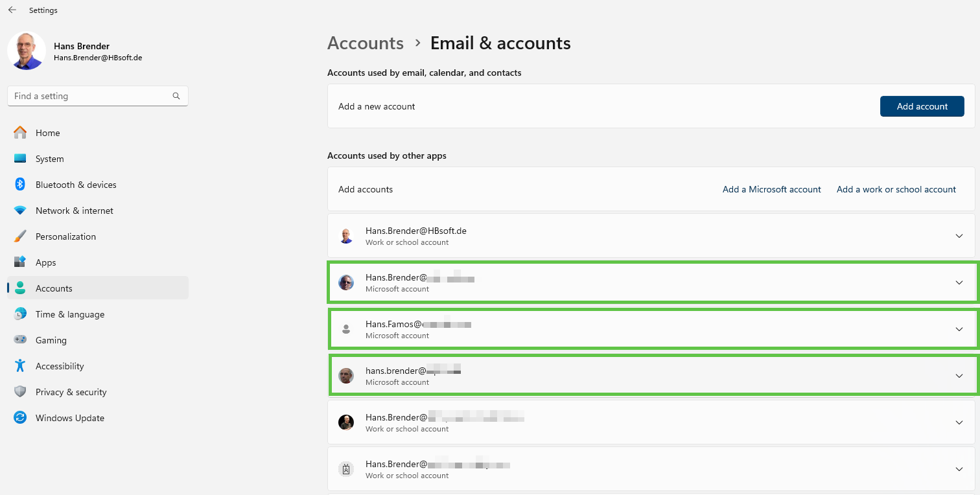Click the Bluetooth & devices icon
The height and width of the screenshot is (495, 980).
(x=20, y=185)
